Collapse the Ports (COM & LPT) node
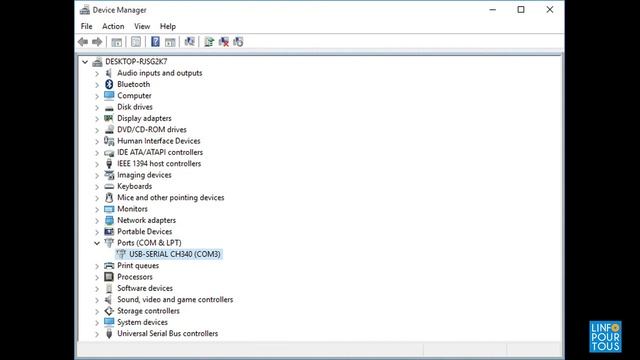Viewport: 640px width, 360px height. (x=97, y=243)
